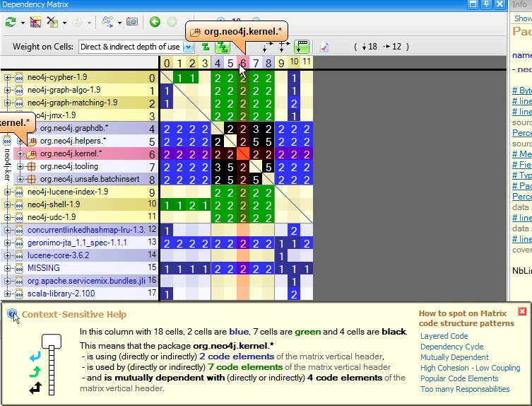The width and height of the screenshot is (532, 406).
Task: Click black cell row org.neo4j.graphdb.* column 7
Action: pyautogui.click(x=256, y=129)
